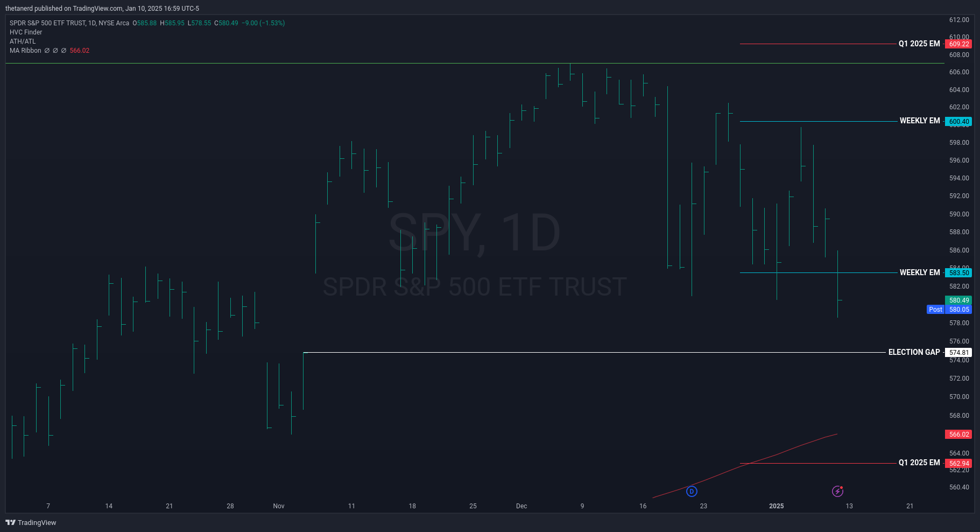Click the 560.40 level on price axis
This screenshot has height=532, width=980.
[959, 487]
